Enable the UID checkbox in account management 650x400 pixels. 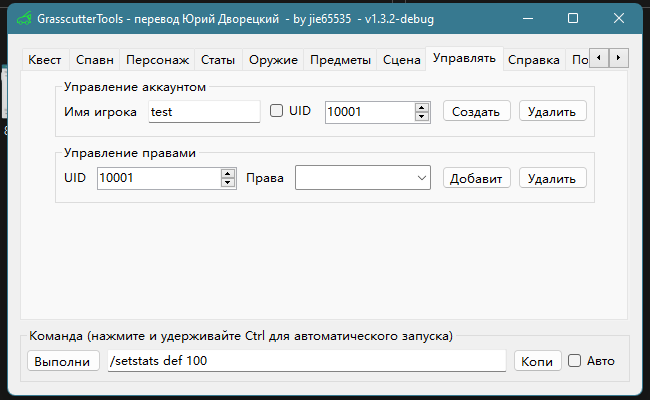(x=276, y=111)
